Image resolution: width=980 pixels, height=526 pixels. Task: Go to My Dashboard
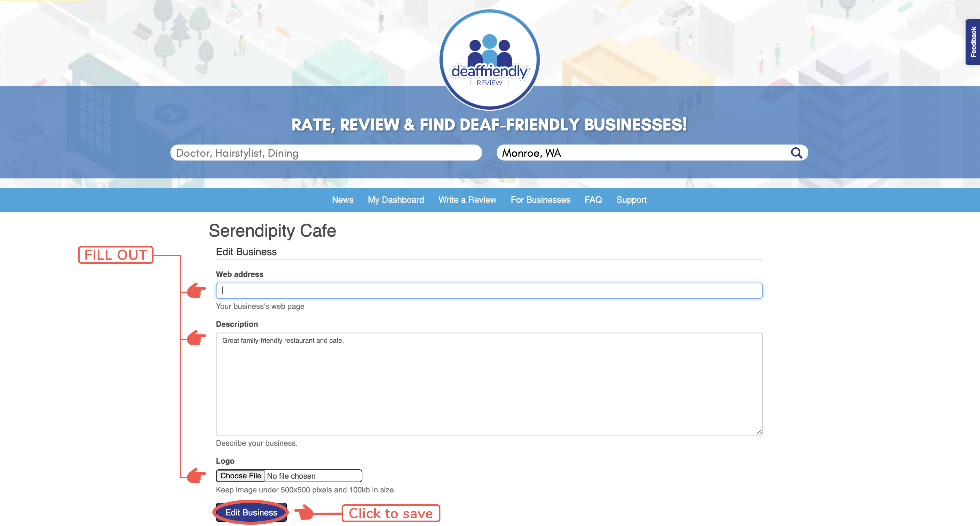pyautogui.click(x=396, y=200)
